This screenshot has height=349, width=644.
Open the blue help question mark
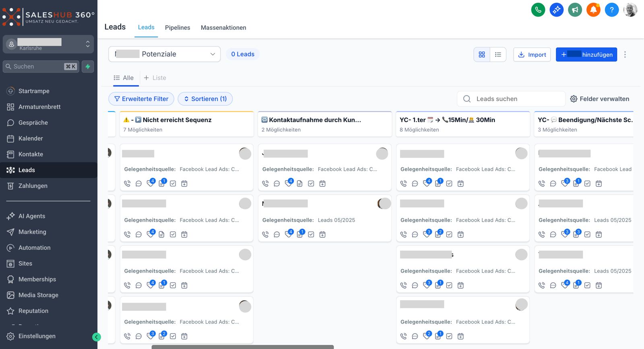tap(611, 10)
